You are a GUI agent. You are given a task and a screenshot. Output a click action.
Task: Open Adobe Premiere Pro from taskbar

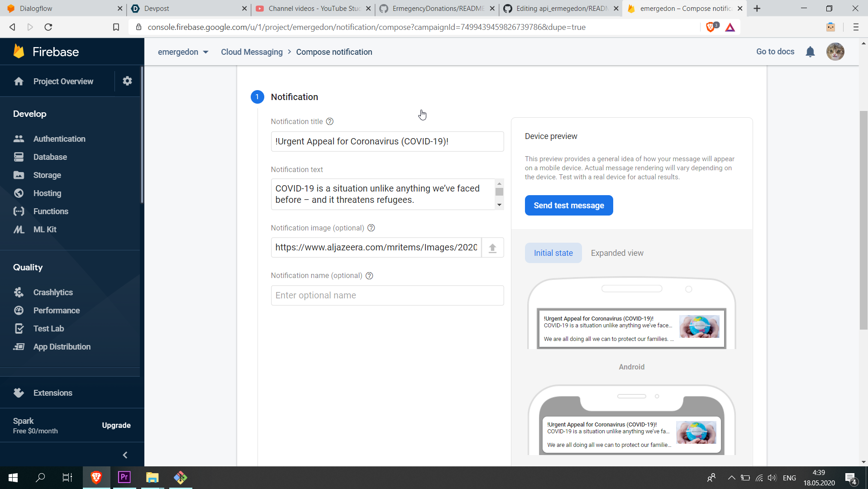[124, 477]
